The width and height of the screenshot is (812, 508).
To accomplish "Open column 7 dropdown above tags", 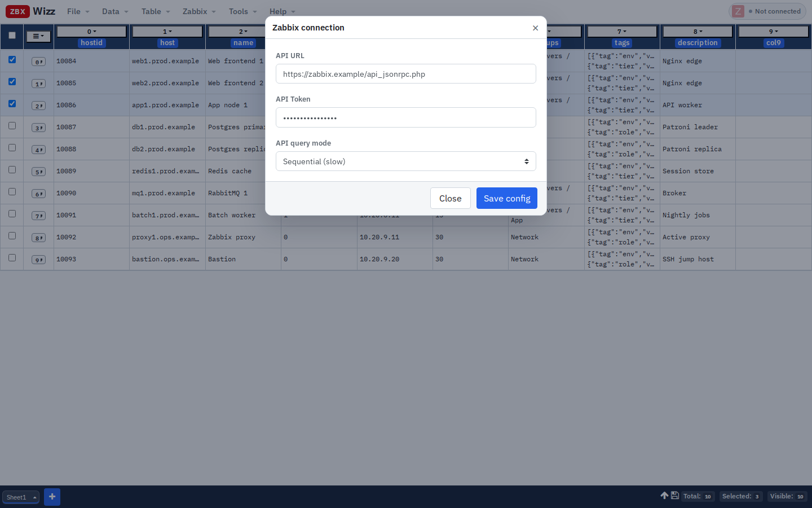I will click(622, 32).
